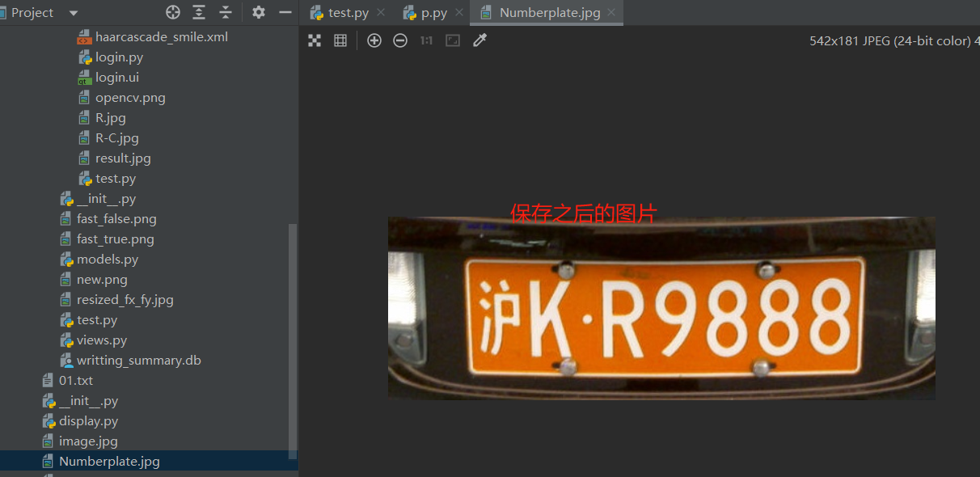Select R.jpg in the project tree
980x477 pixels.
click(111, 118)
